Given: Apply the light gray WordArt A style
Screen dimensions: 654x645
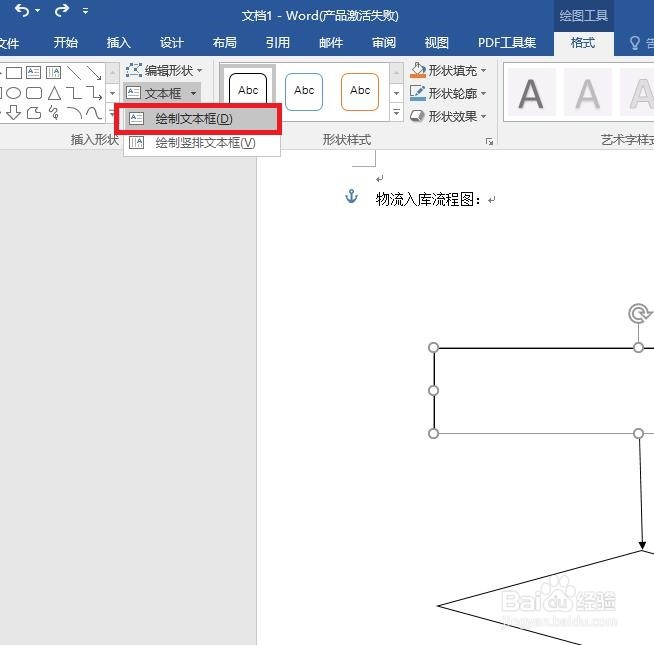Looking at the screenshot, I should (588, 93).
